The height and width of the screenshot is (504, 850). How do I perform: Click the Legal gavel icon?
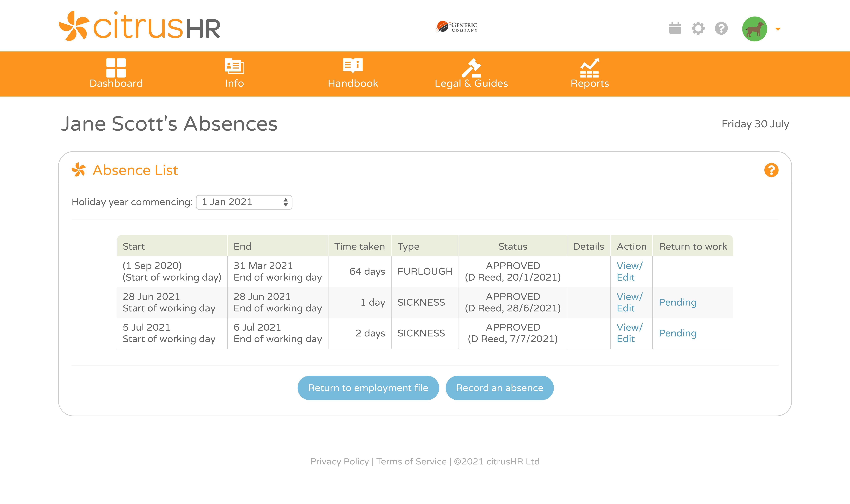(x=471, y=68)
